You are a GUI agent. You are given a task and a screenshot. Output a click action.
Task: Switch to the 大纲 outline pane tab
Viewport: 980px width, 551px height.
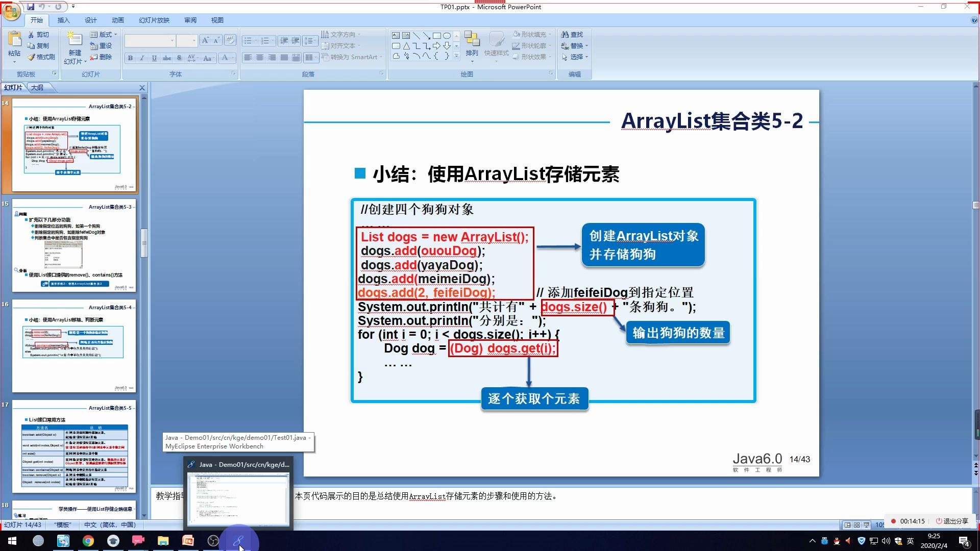click(37, 88)
